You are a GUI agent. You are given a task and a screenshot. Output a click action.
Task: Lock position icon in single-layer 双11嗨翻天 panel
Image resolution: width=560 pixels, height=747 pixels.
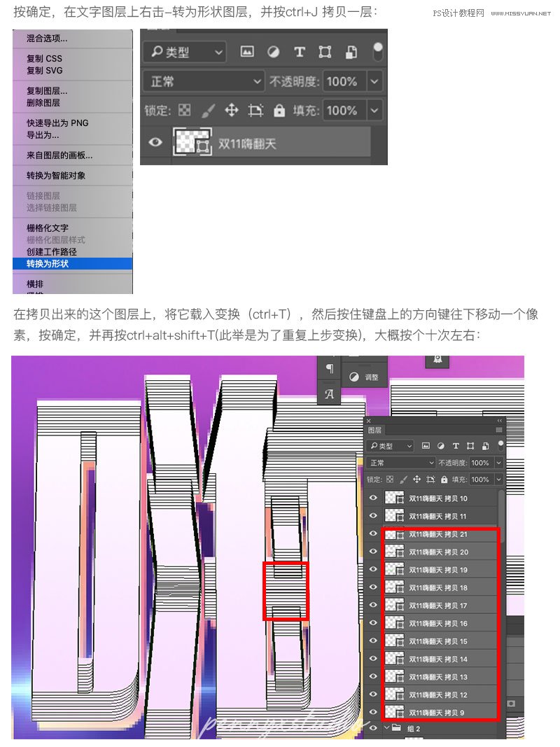(x=232, y=111)
